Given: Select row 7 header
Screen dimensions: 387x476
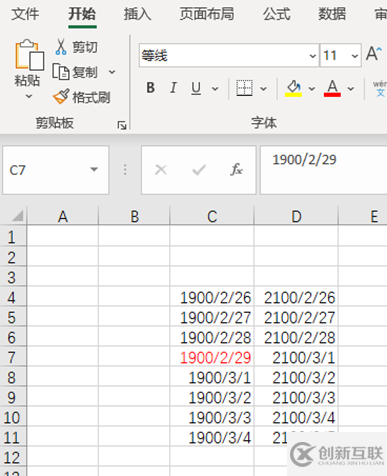Looking at the screenshot, I should 12,357.
